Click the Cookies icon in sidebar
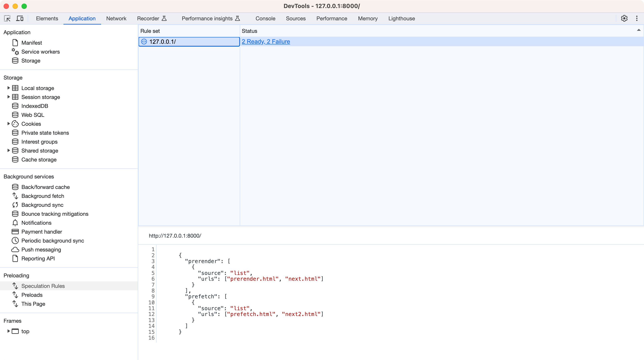The height and width of the screenshot is (360, 644). (x=15, y=124)
